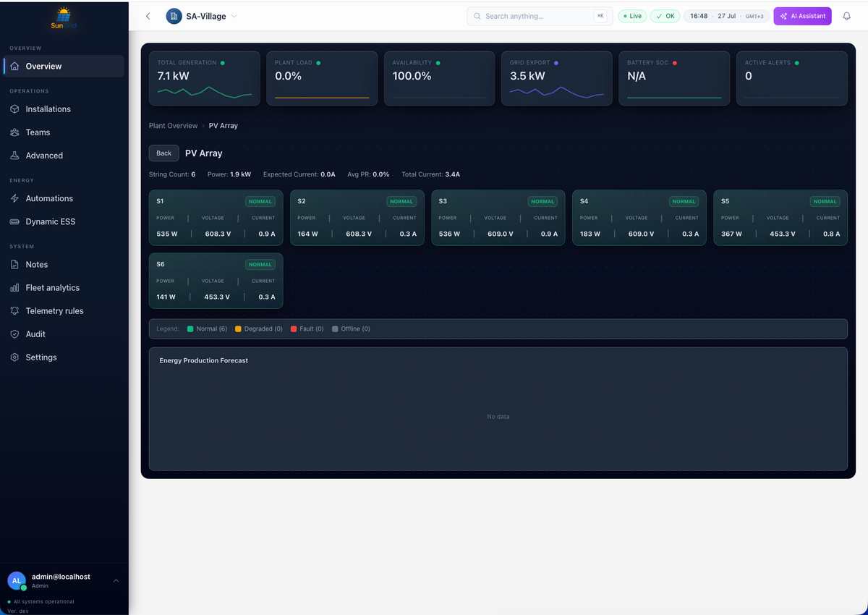Click the notifications bell icon
The image size is (868, 615).
pyautogui.click(x=846, y=16)
